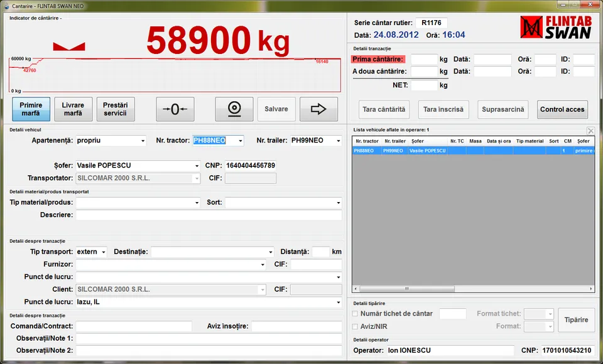This screenshot has height=364, width=603.
Task: Select Primire marfă mode
Action: (31, 109)
